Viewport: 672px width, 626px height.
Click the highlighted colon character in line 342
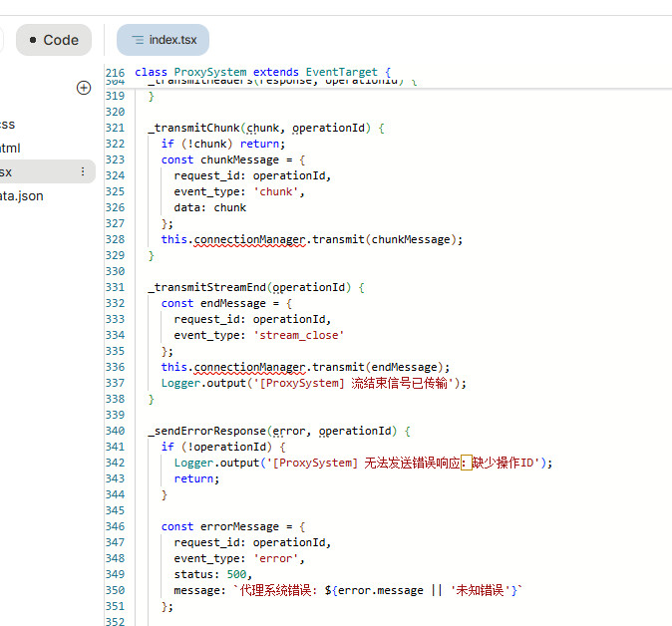click(466, 463)
